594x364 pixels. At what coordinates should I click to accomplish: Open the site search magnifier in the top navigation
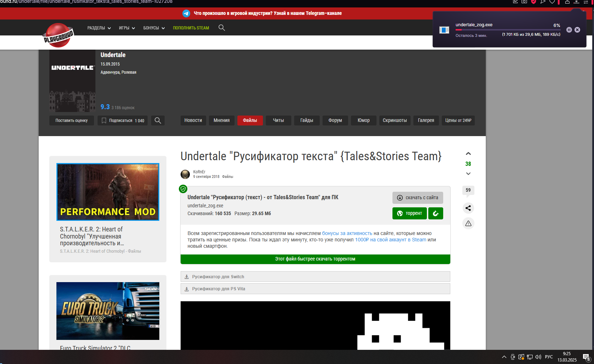coord(222,28)
